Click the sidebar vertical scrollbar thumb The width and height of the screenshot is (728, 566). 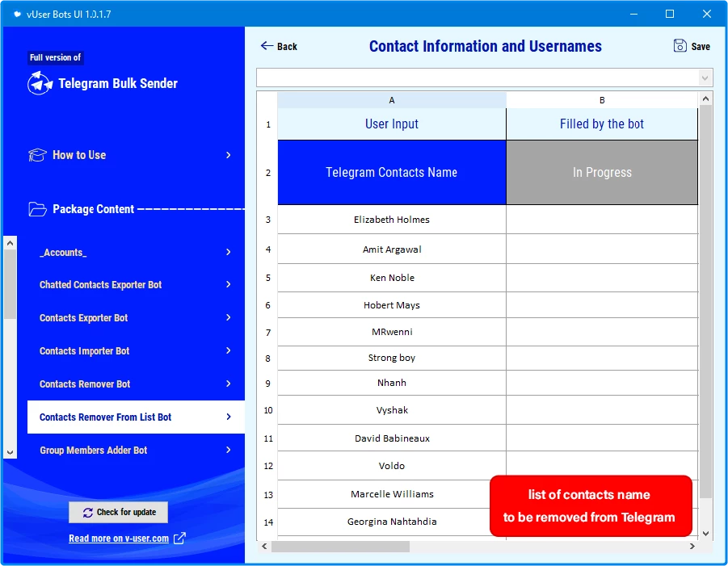[10, 284]
